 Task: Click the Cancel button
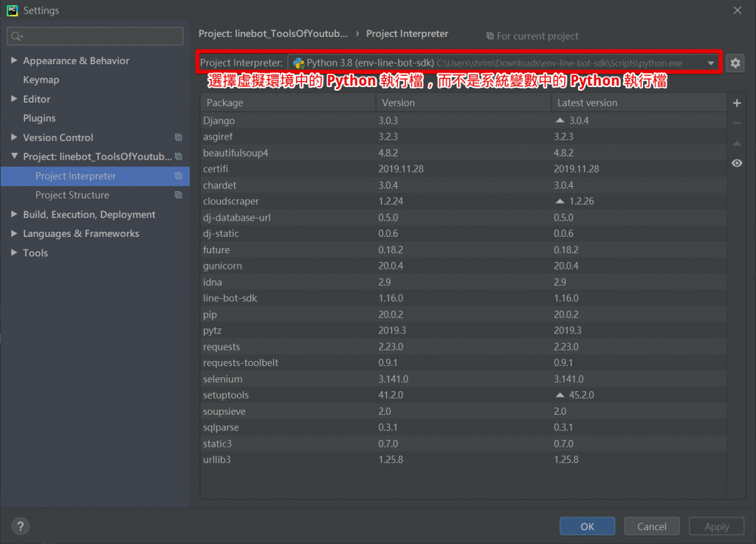(x=652, y=526)
